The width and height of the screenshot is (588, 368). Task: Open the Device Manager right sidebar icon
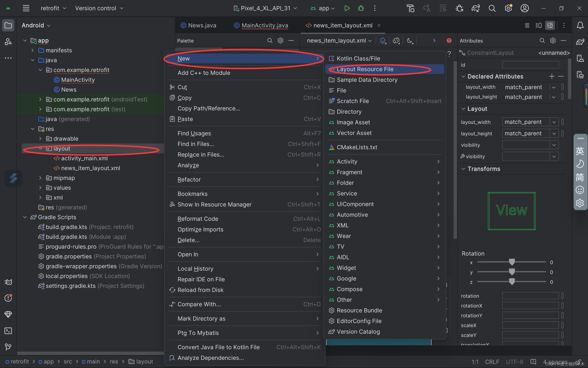pyautogui.click(x=580, y=58)
